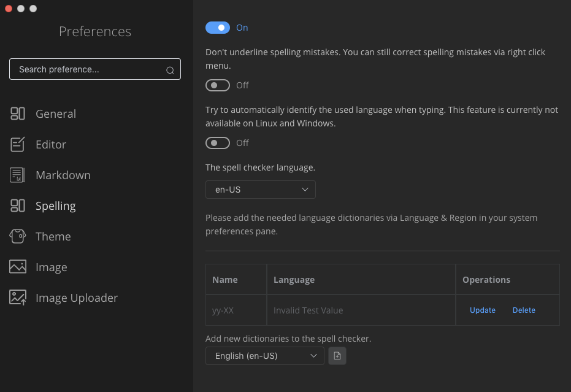571x392 pixels.
Task: Turn off the enabled On toggle
Action: point(218,28)
